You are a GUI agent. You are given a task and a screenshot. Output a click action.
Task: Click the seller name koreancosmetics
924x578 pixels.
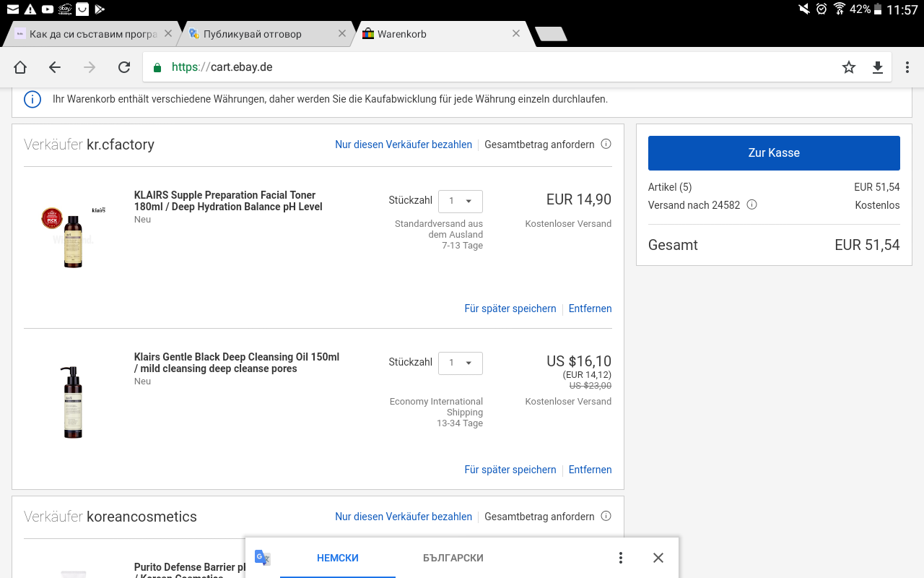click(141, 517)
